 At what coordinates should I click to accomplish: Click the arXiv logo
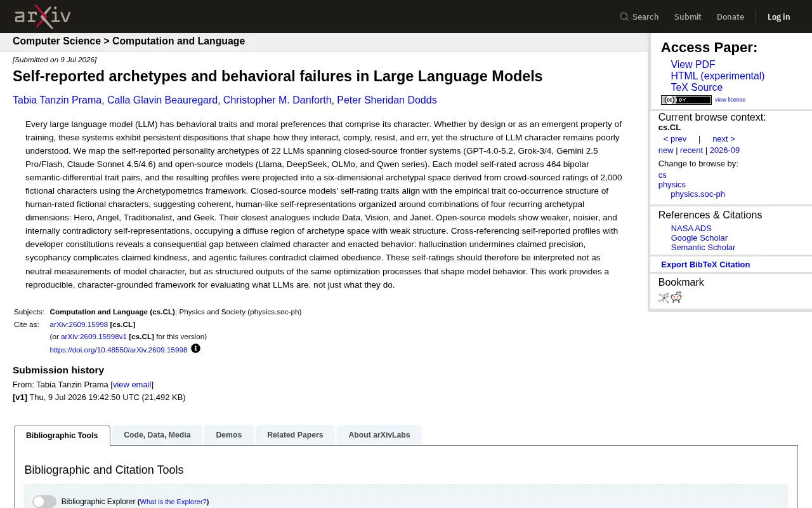(43, 17)
